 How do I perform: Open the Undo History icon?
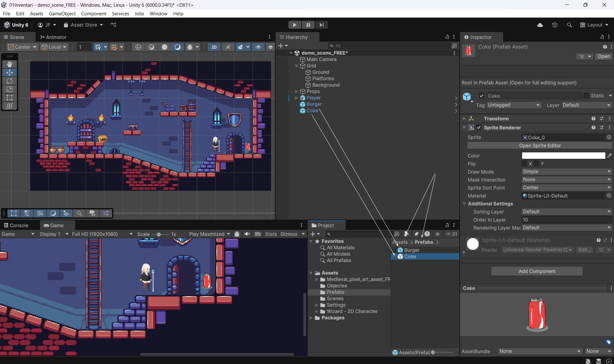click(x=554, y=25)
